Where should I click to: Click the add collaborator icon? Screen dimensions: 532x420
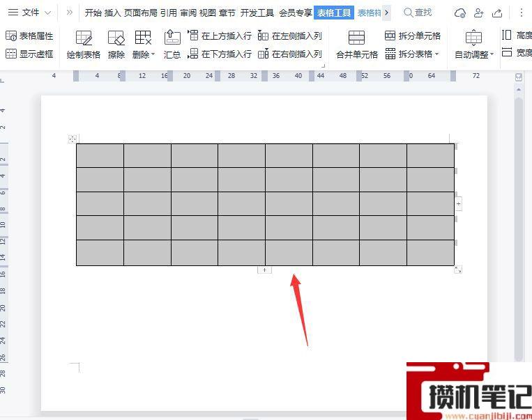click(478, 13)
